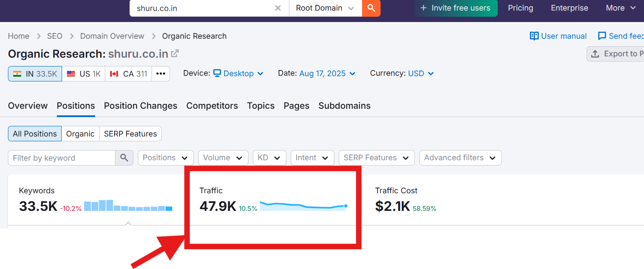Click the -10.2% keywords change
This screenshot has height=269, width=644.
[x=71, y=209]
